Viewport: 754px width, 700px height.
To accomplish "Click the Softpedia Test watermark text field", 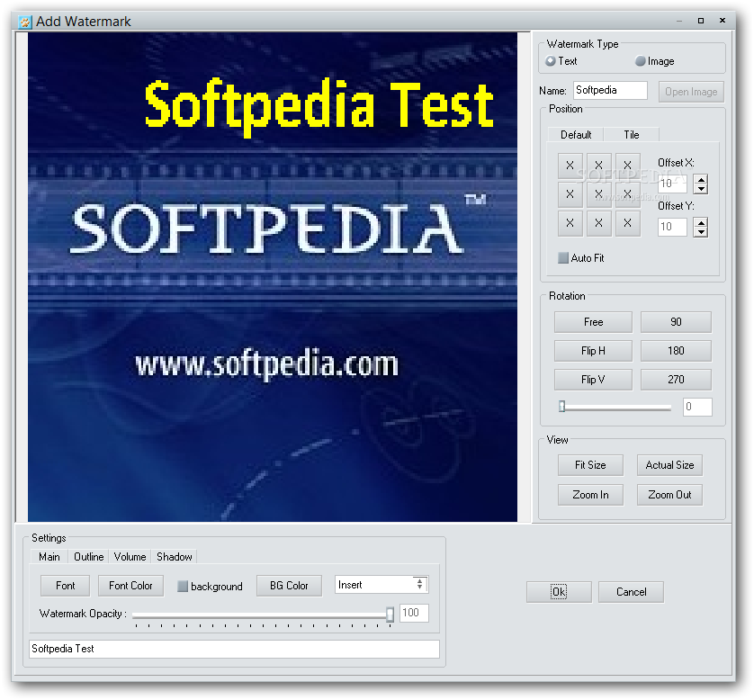I will click(234, 649).
